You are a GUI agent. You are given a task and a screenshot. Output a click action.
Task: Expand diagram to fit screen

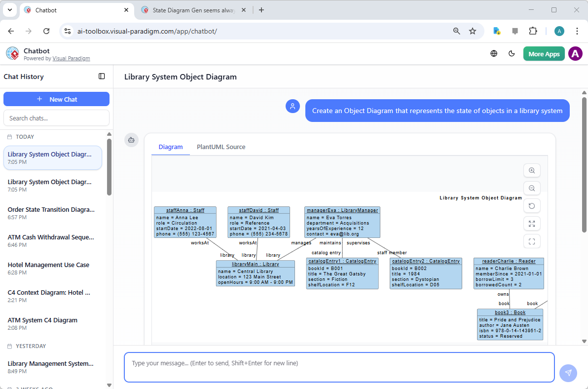pyautogui.click(x=532, y=224)
